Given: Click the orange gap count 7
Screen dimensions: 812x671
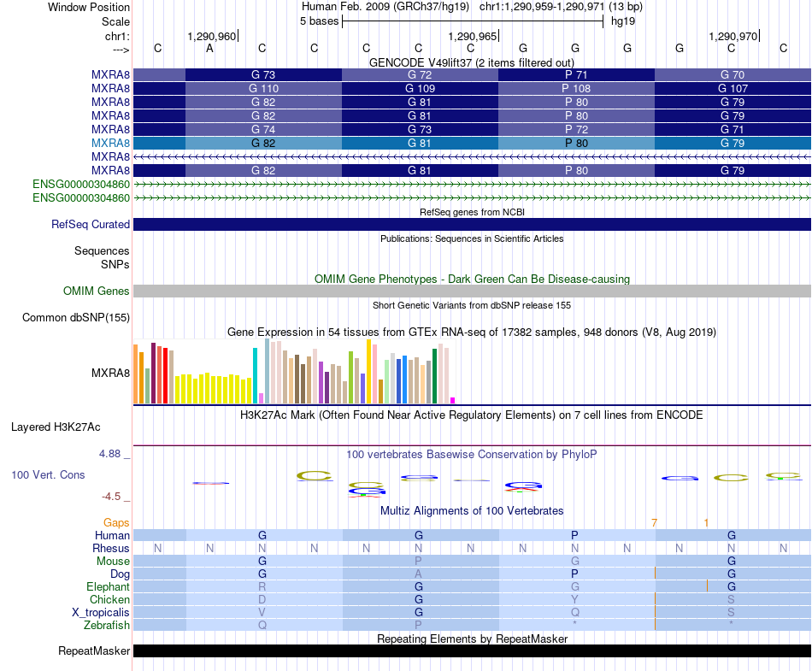Looking at the screenshot, I should pyautogui.click(x=654, y=523).
